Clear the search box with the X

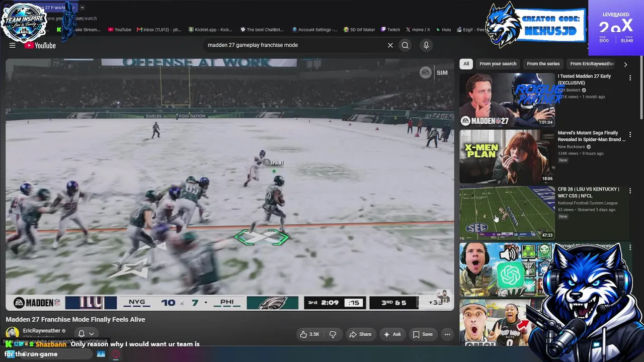tap(390, 45)
